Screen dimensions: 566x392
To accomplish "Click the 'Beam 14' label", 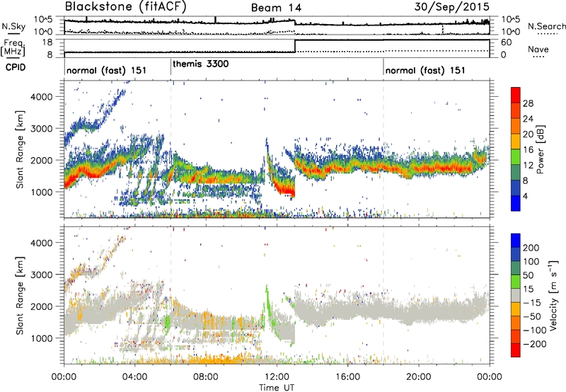I will [276, 8].
